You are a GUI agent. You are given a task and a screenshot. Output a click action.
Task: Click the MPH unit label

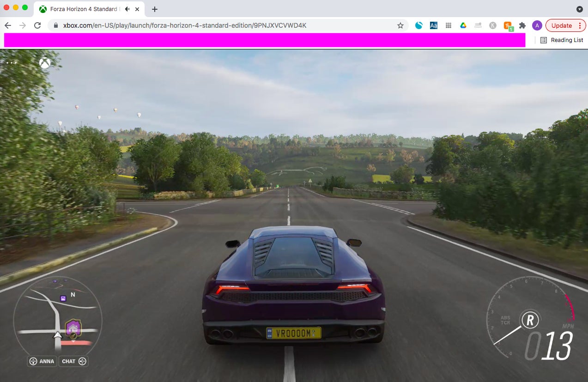click(x=568, y=326)
